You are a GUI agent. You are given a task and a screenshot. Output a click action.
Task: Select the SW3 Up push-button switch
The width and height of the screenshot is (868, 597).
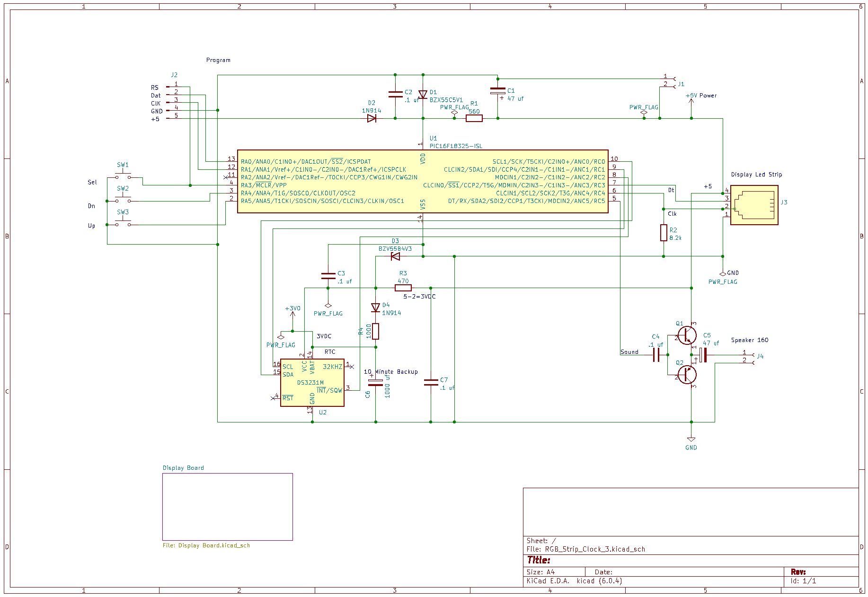tap(123, 225)
